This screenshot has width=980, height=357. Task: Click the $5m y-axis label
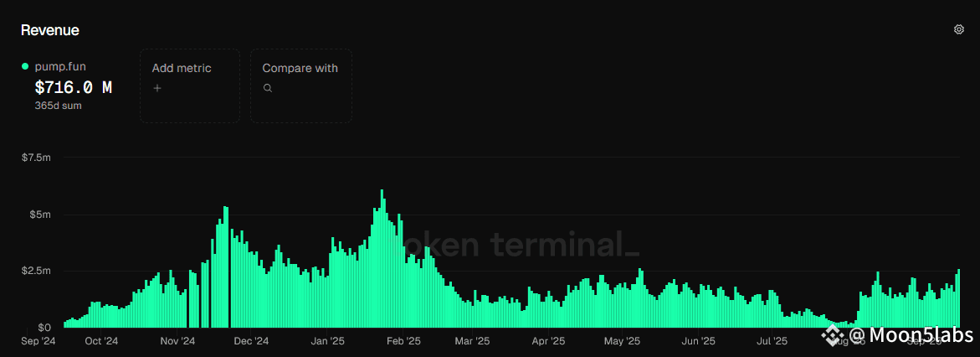click(39, 215)
